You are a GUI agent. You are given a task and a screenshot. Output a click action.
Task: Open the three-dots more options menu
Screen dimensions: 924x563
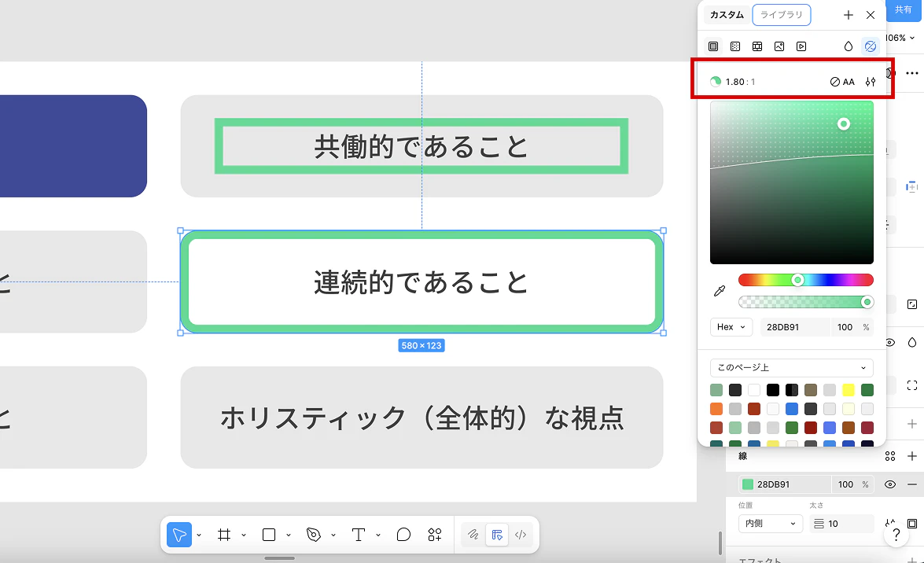[911, 74]
